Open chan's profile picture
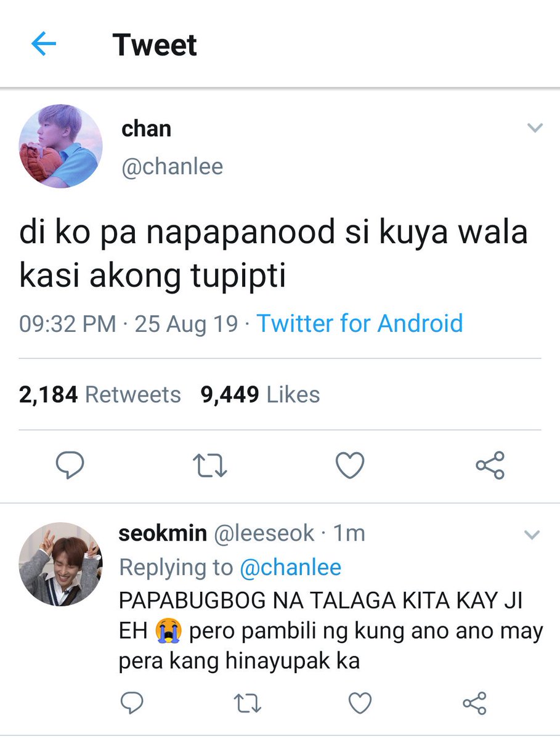This screenshot has width=560, height=739. tap(61, 146)
